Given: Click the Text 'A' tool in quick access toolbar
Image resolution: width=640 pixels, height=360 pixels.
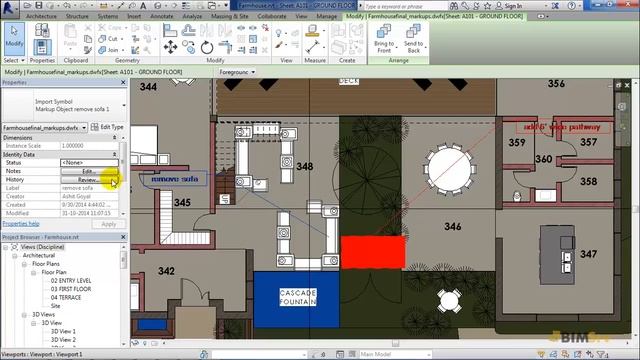Looking at the screenshot, I should pos(143,6).
